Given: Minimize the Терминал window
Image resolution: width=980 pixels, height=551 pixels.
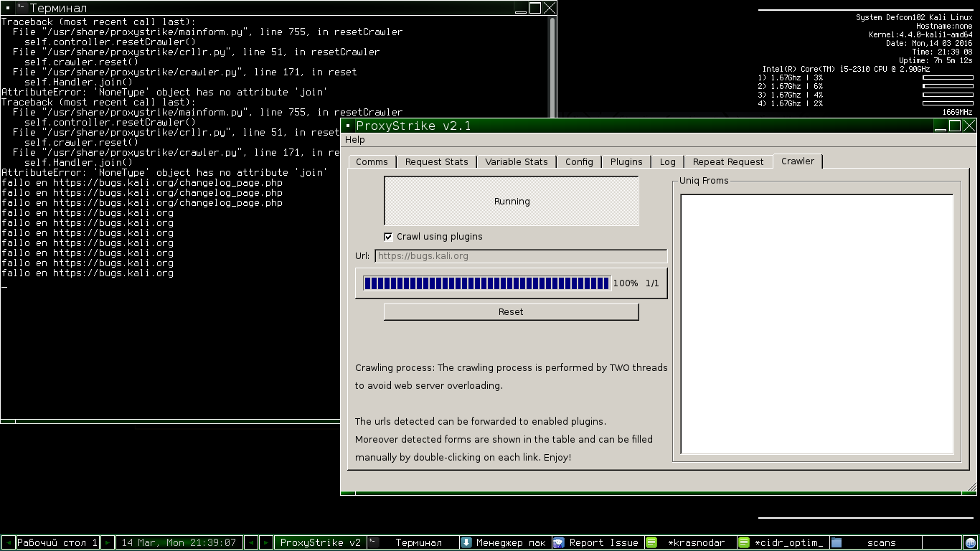Looking at the screenshot, I should pos(522,9).
